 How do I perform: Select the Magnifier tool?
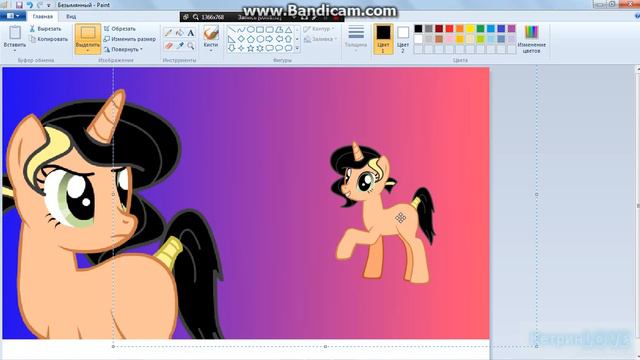pos(191,46)
